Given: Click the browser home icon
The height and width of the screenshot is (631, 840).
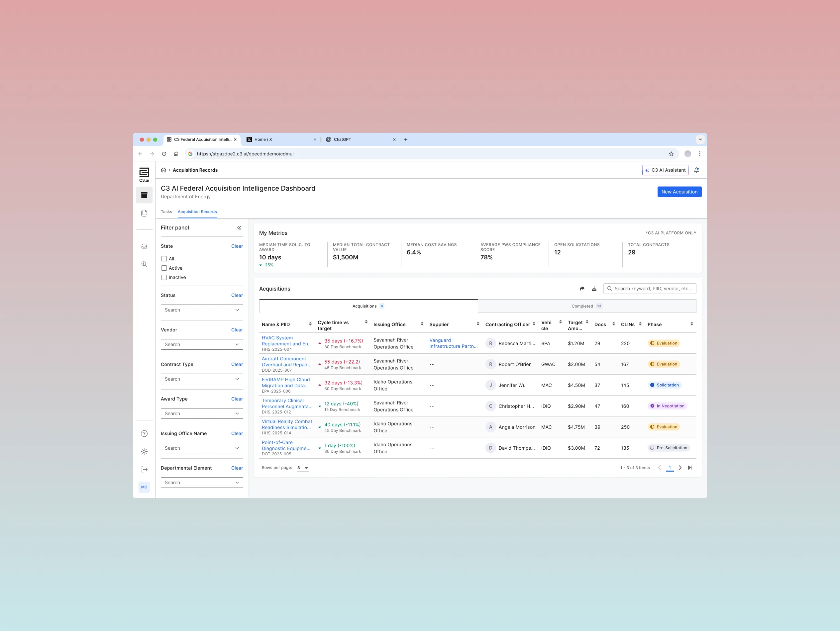Looking at the screenshot, I should 176,154.
